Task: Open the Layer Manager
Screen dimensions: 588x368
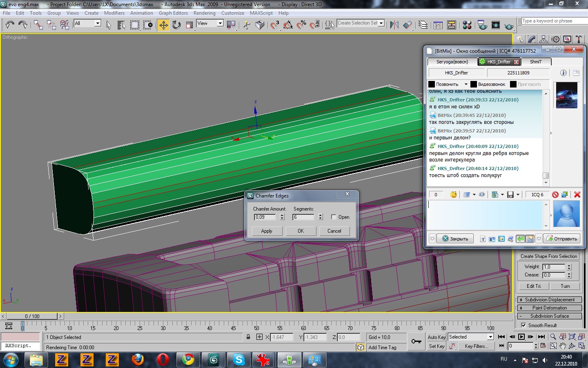Action: (423, 25)
